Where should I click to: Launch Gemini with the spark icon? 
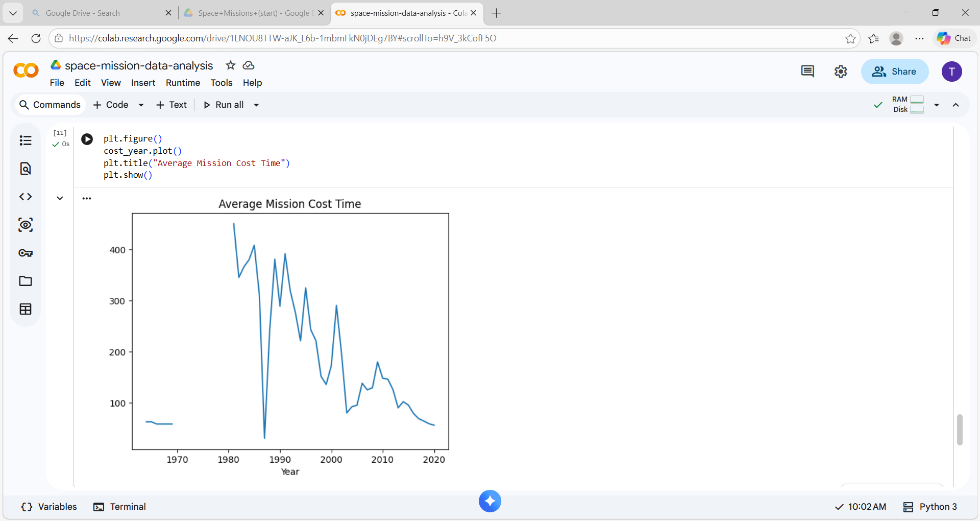click(489, 501)
